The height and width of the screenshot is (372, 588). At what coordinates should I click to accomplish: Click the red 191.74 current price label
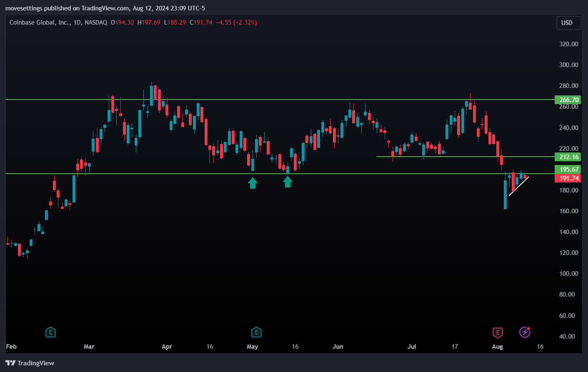click(x=568, y=178)
